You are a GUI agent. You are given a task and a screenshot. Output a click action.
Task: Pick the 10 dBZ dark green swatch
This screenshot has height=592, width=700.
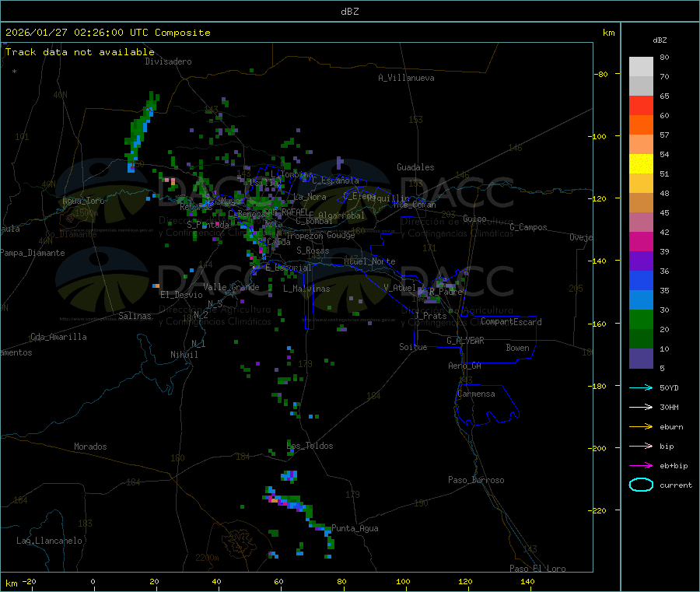(x=641, y=339)
